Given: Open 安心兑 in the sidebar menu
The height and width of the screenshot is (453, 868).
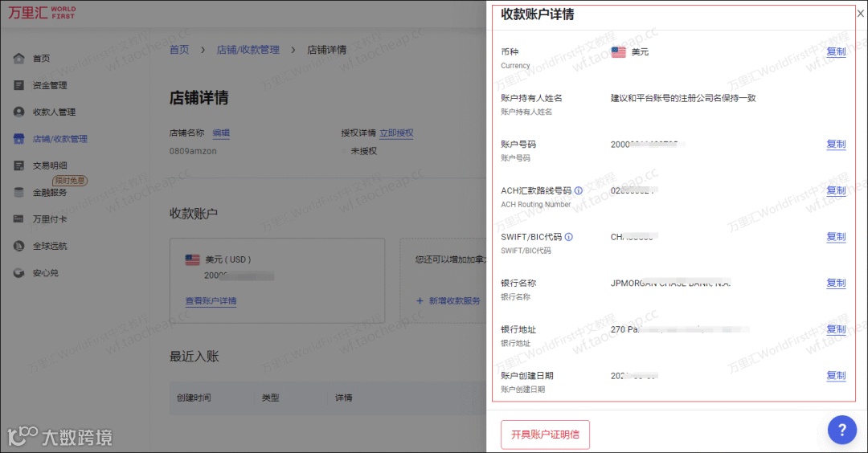Looking at the screenshot, I should click(45, 273).
